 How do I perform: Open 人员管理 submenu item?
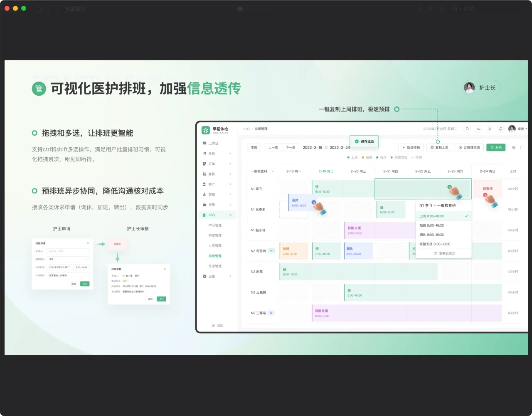tap(215, 246)
